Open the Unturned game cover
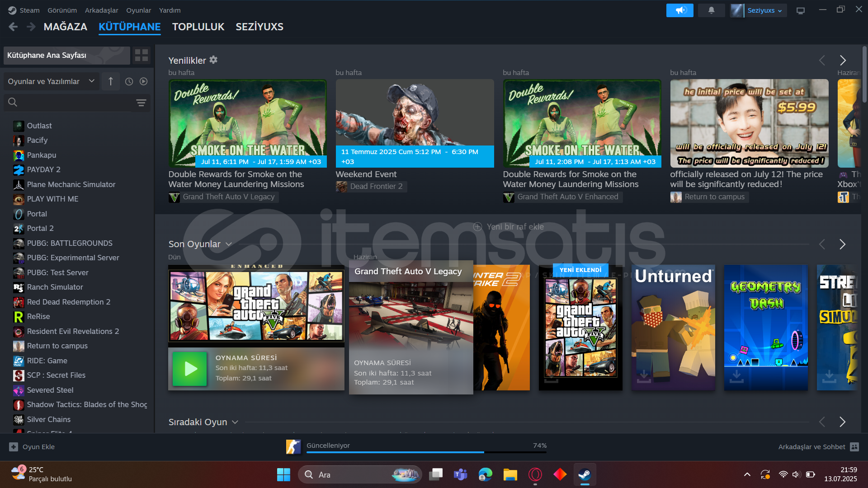The width and height of the screenshot is (868, 488). click(673, 328)
